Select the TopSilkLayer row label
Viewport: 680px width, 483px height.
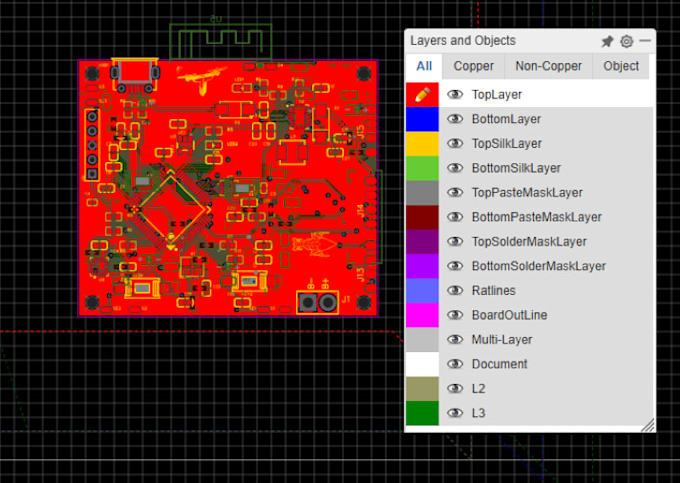click(507, 144)
